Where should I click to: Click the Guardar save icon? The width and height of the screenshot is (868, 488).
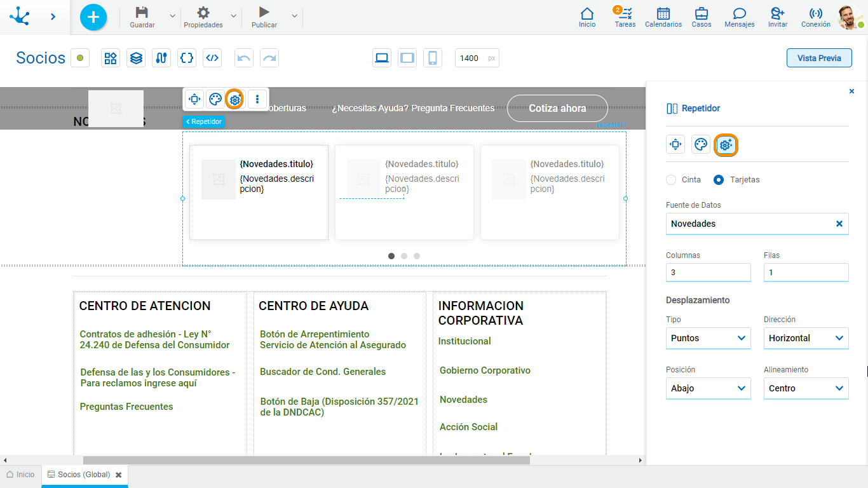click(x=142, y=13)
